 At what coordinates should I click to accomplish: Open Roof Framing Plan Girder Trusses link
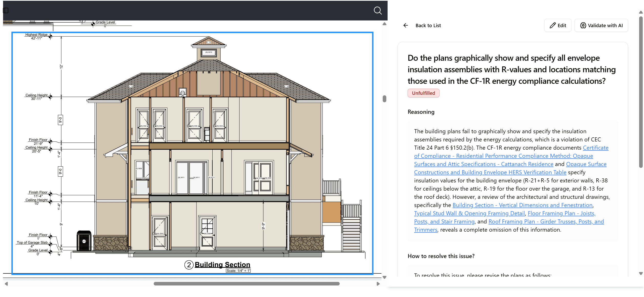coord(509,226)
